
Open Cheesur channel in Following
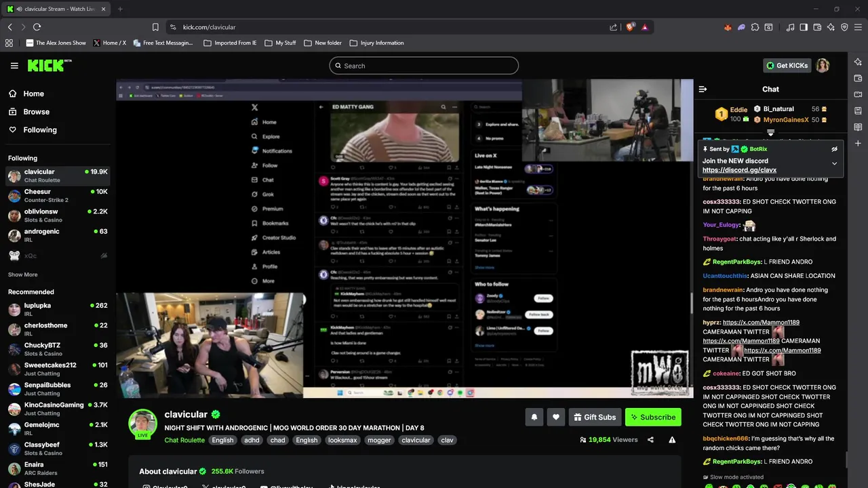click(x=58, y=195)
